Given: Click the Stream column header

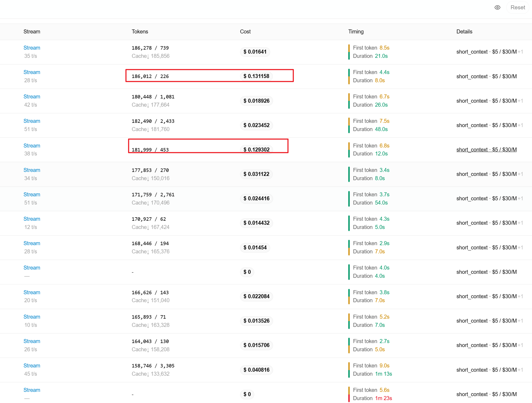Looking at the screenshot, I should point(32,32).
